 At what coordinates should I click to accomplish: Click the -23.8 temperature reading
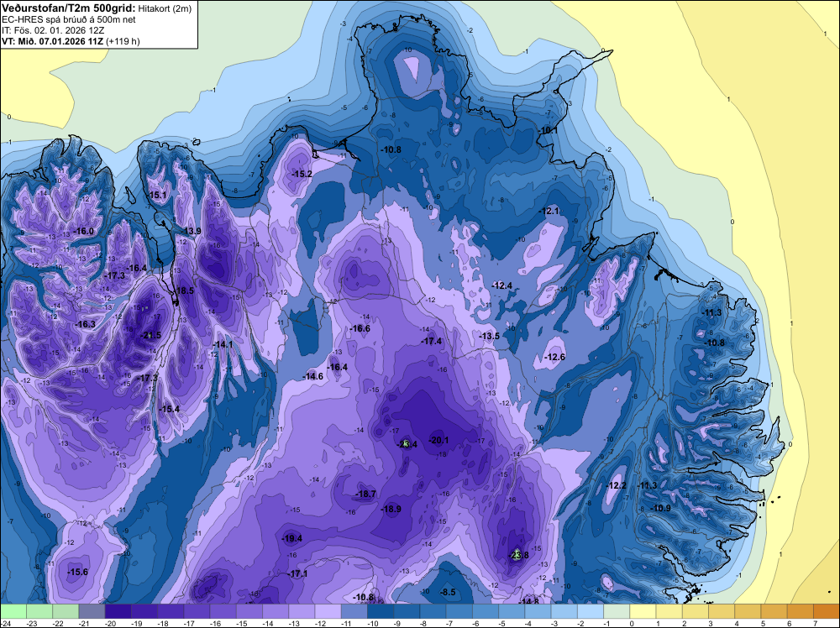(x=518, y=555)
